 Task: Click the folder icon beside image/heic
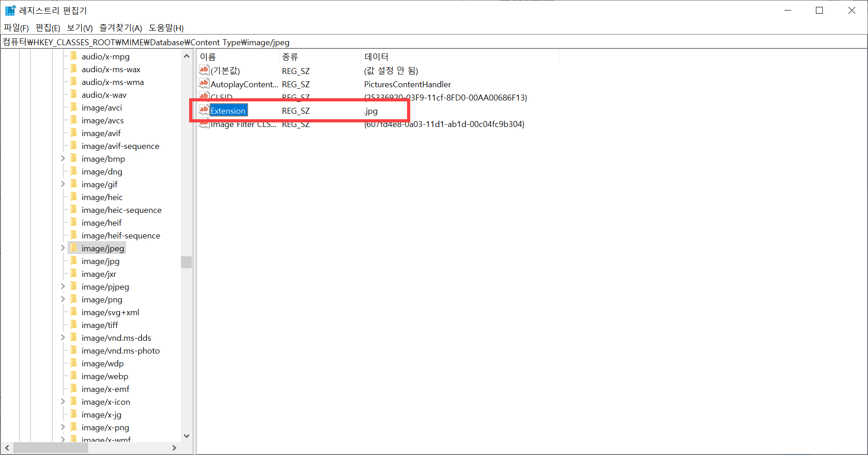[74, 197]
